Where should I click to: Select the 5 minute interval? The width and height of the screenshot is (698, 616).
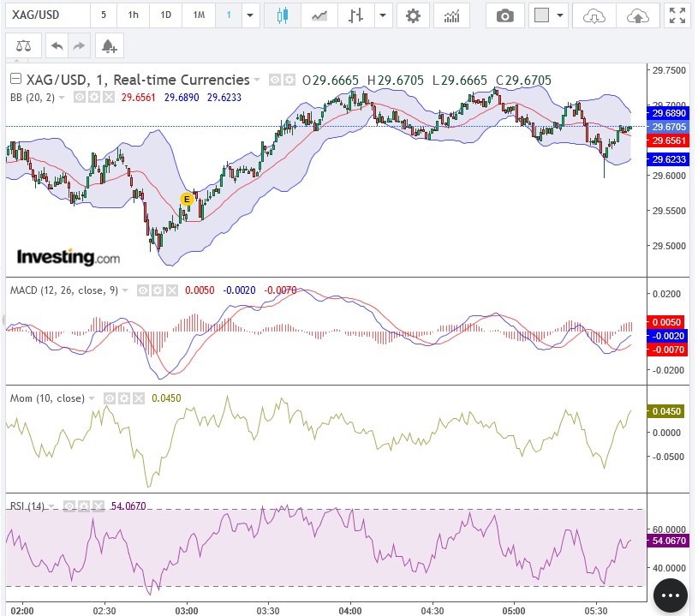click(104, 15)
